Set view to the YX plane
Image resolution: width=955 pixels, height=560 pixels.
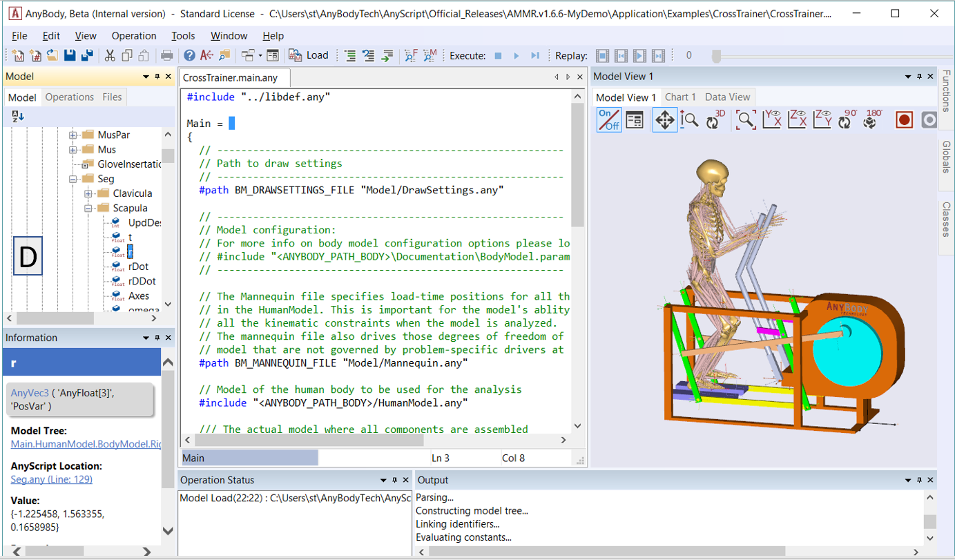(x=772, y=120)
